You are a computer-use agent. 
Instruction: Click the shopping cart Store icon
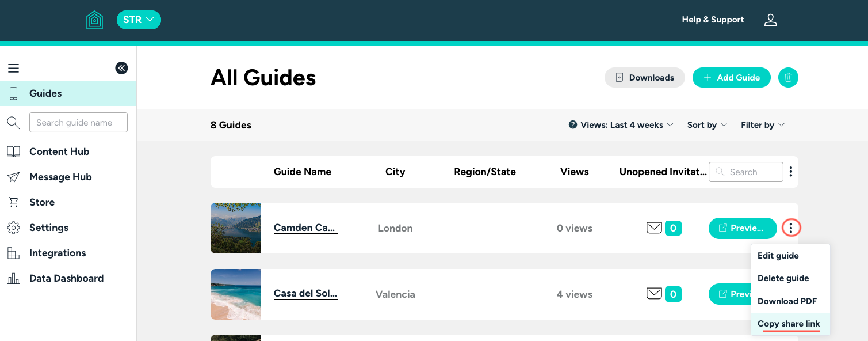[x=13, y=202]
